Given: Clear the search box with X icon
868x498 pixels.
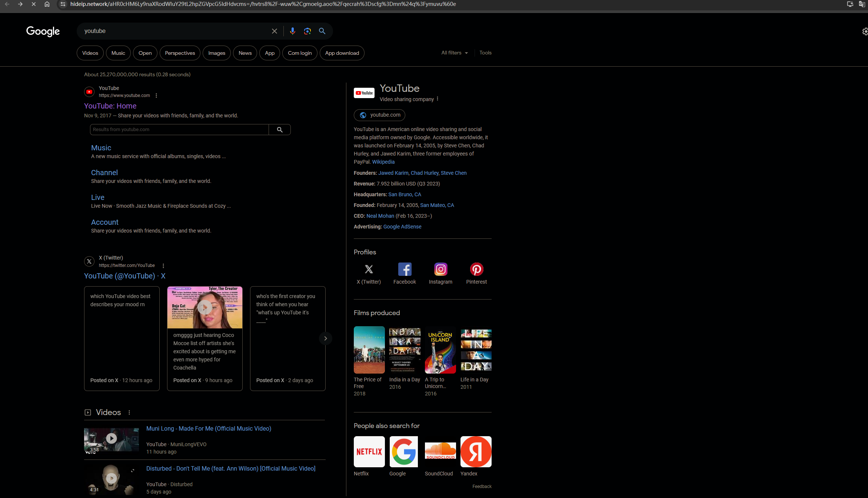Looking at the screenshot, I should click(274, 31).
